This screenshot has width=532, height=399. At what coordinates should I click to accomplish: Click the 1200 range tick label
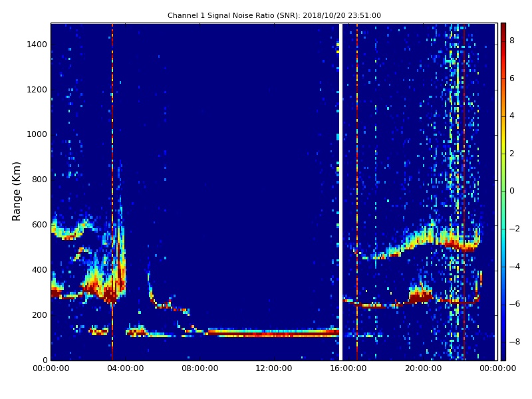coord(37,90)
